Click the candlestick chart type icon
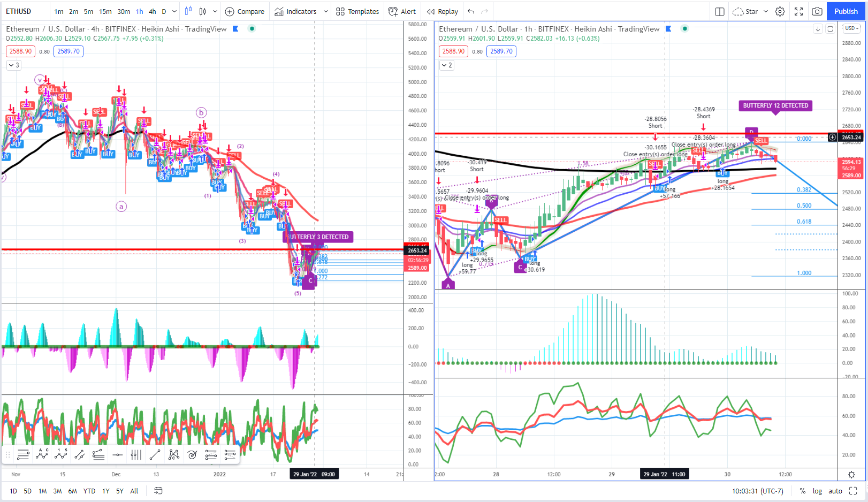The image size is (868, 502). (188, 11)
